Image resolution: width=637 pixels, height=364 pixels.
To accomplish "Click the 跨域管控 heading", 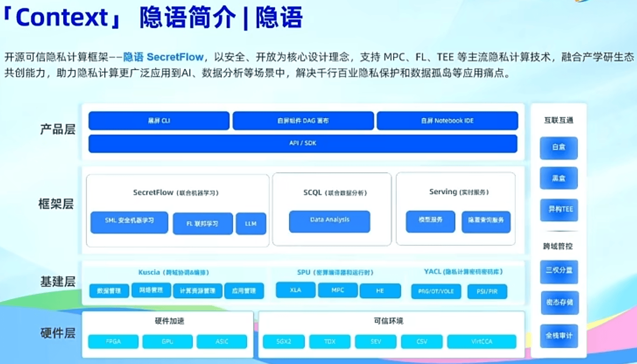I will click(x=558, y=247).
